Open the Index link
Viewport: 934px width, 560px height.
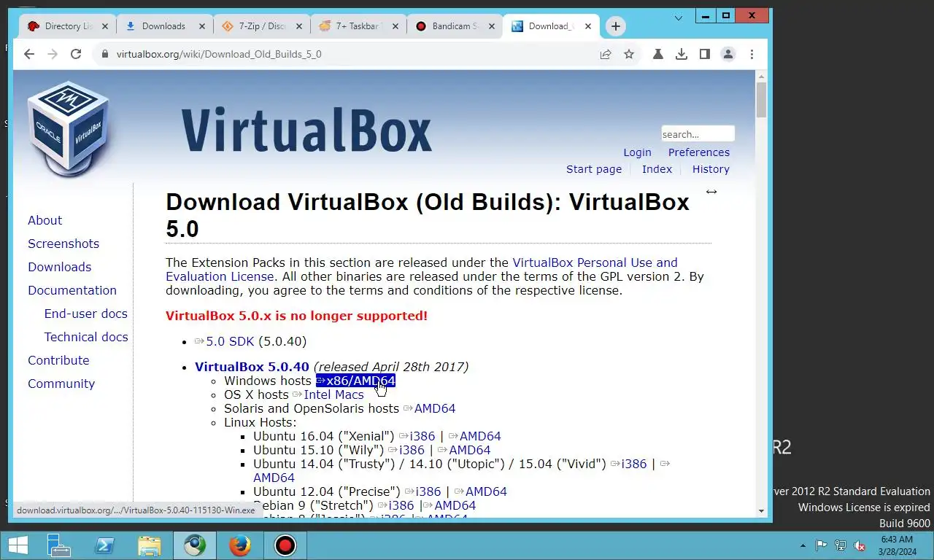pyautogui.click(x=657, y=169)
